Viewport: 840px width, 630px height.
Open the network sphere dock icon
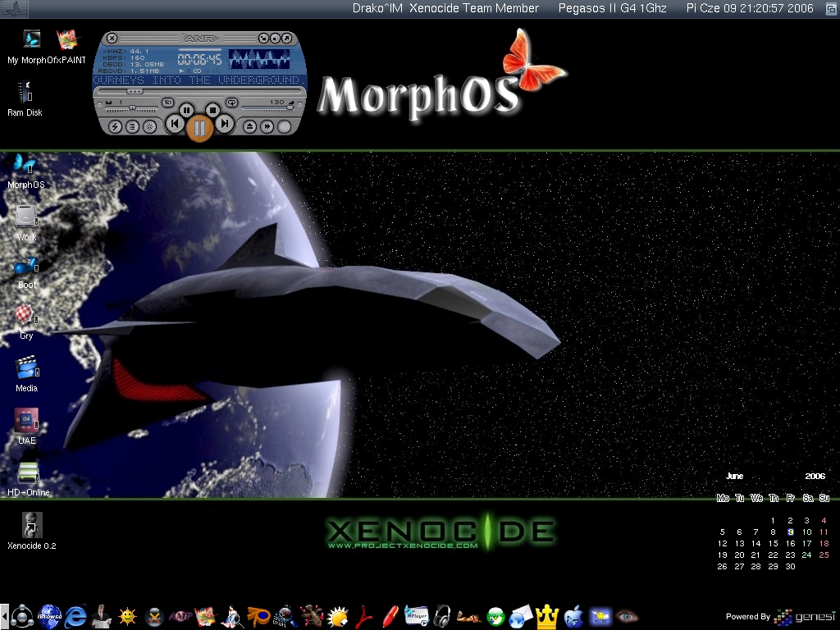coord(22,617)
